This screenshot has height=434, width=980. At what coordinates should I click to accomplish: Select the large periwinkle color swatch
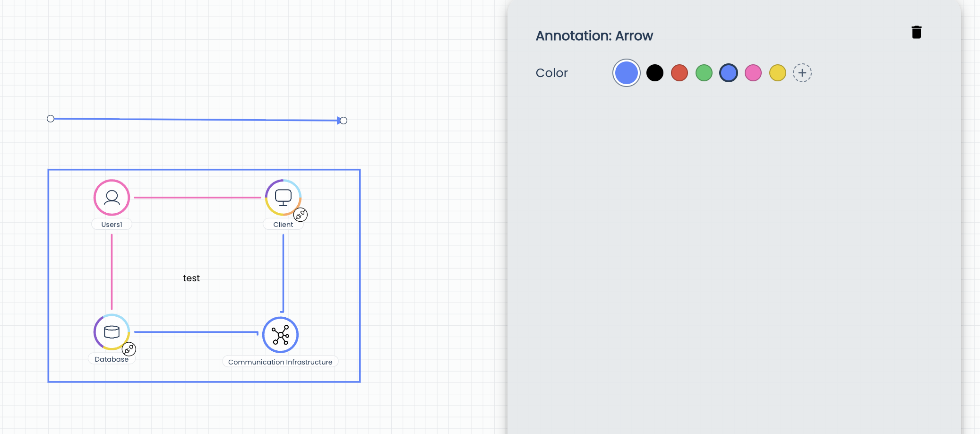click(627, 73)
